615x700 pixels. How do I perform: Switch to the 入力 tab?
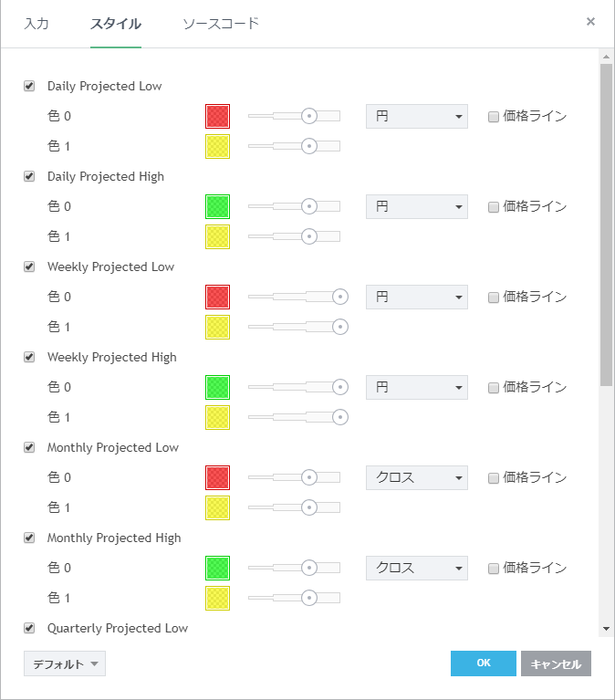[x=36, y=24]
